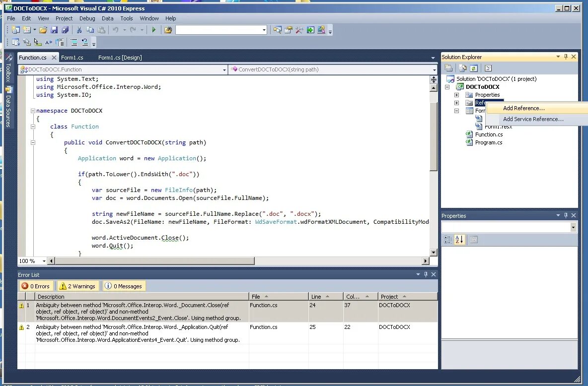Click the Paste clipboard icon
Viewport: 588px width, 386px height.
pyautogui.click(x=101, y=30)
